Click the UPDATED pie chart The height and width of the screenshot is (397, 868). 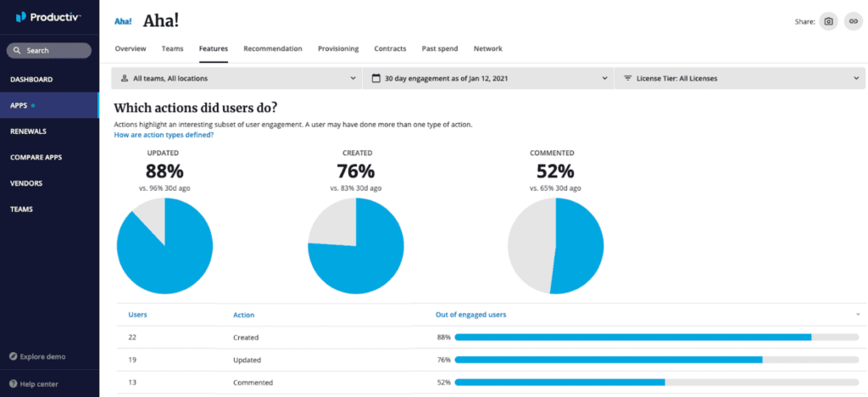pyautogui.click(x=164, y=246)
